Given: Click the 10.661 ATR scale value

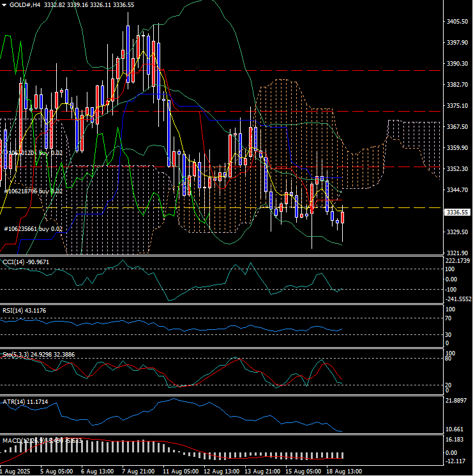Looking at the screenshot, I should point(454,429).
